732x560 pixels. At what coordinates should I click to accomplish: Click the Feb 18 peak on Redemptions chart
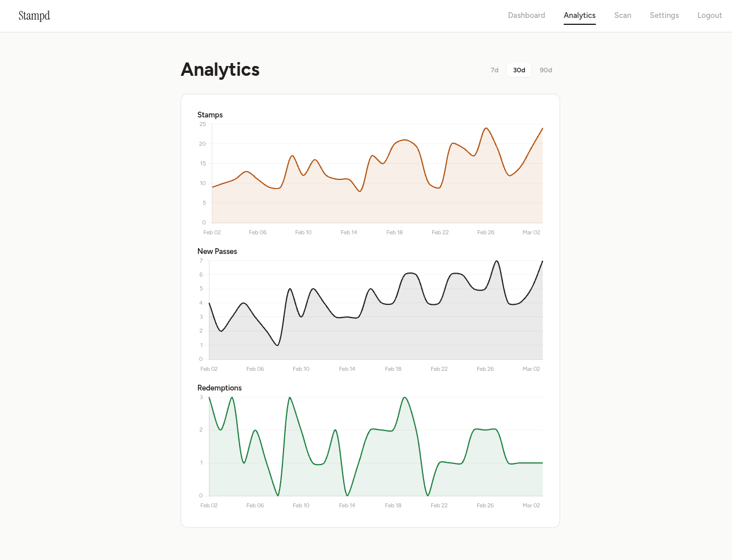click(x=404, y=398)
